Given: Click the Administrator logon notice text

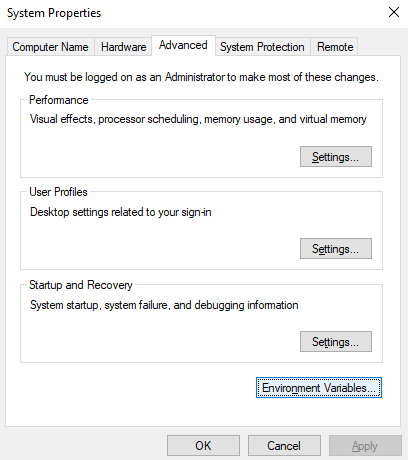Looking at the screenshot, I should pyautogui.click(x=201, y=77).
